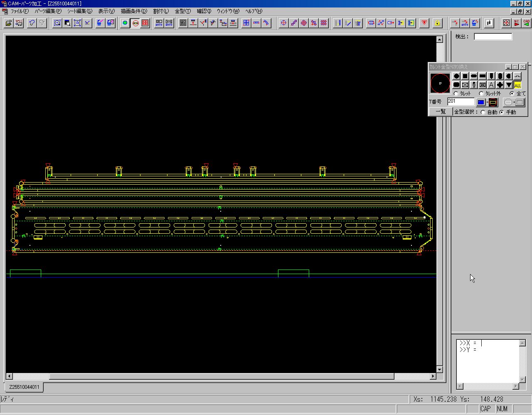Open the 割付(L) menu
The image size is (532, 415).
[x=161, y=11]
